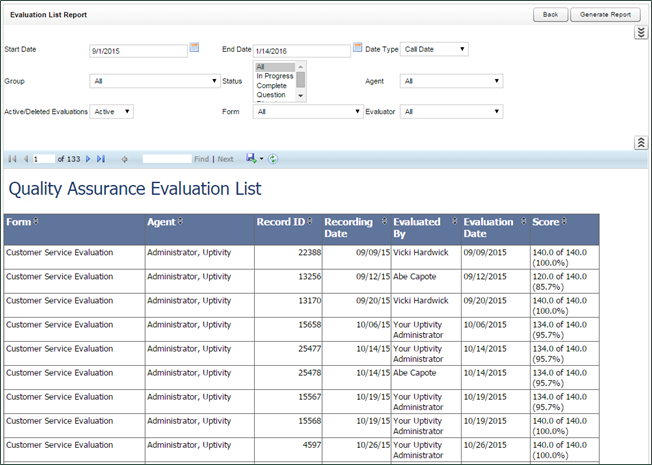Click the Generate Report button
The height and width of the screenshot is (465, 652).
[605, 15]
